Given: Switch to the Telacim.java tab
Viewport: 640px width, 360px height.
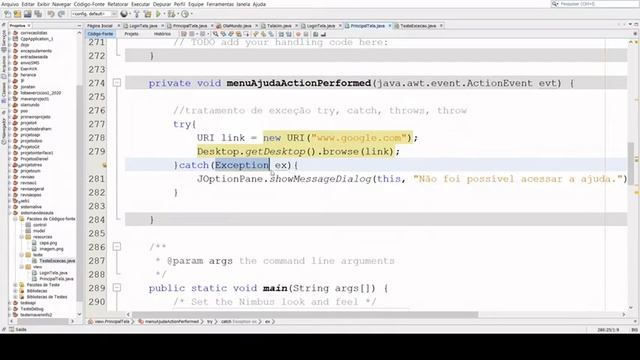Looking at the screenshot, I should tap(279, 26).
